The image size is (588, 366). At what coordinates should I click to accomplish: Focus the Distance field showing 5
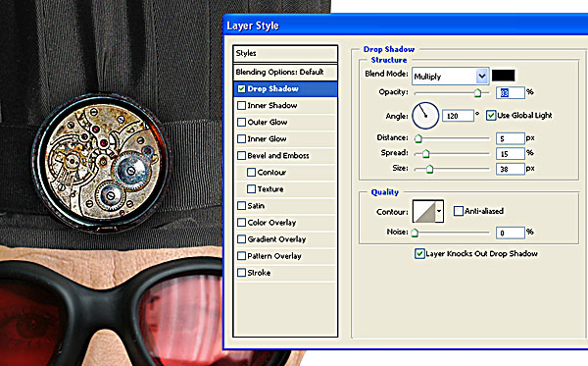pos(510,138)
